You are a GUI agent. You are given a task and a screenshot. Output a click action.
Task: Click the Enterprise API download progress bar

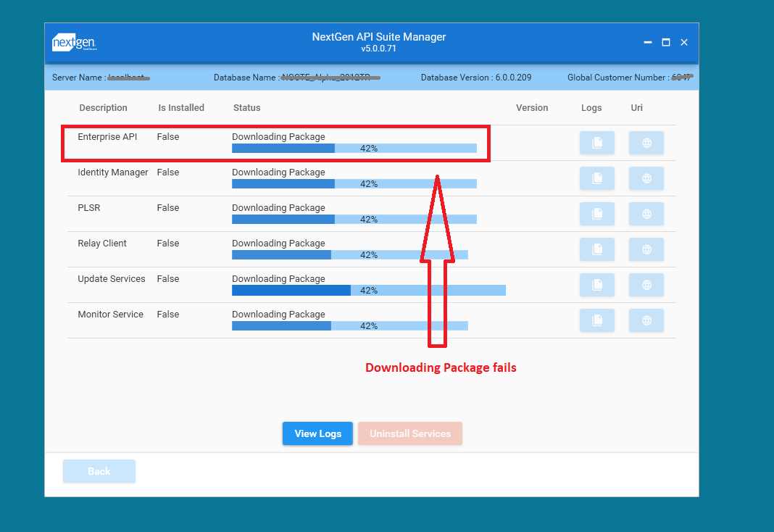click(x=354, y=148)
